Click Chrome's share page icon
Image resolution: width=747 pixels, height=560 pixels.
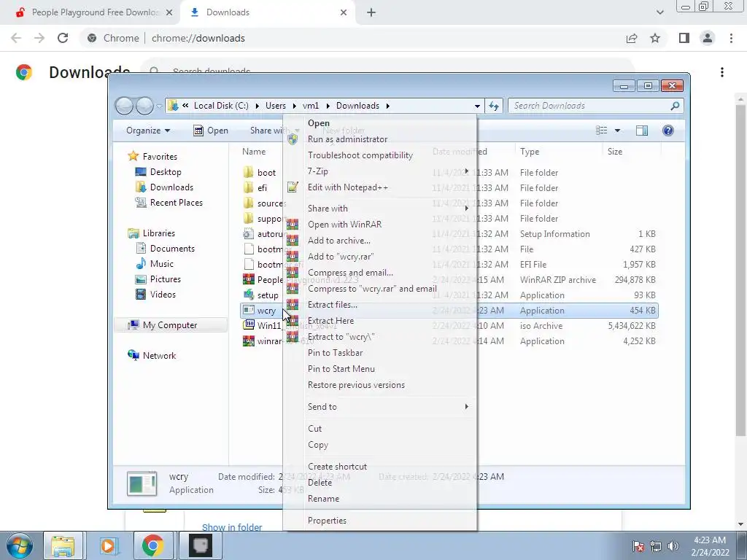[x=632, y=38]
